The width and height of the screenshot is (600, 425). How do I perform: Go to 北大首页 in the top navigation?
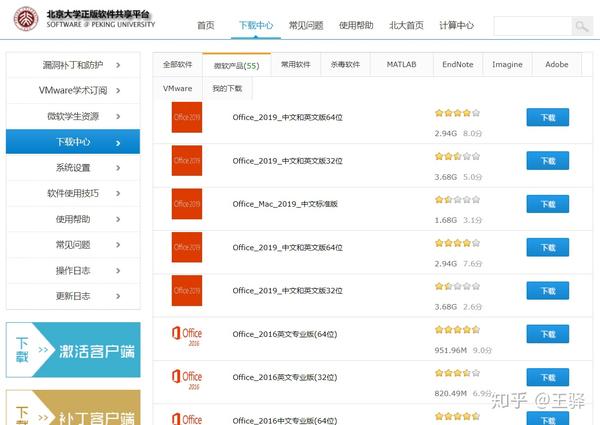[406, 25]
